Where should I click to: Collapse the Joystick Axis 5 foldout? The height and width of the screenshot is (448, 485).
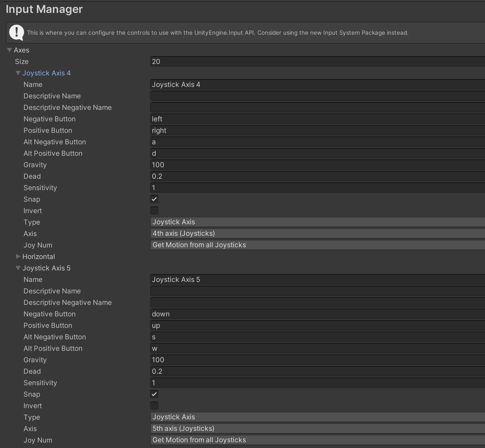(18, 268)
